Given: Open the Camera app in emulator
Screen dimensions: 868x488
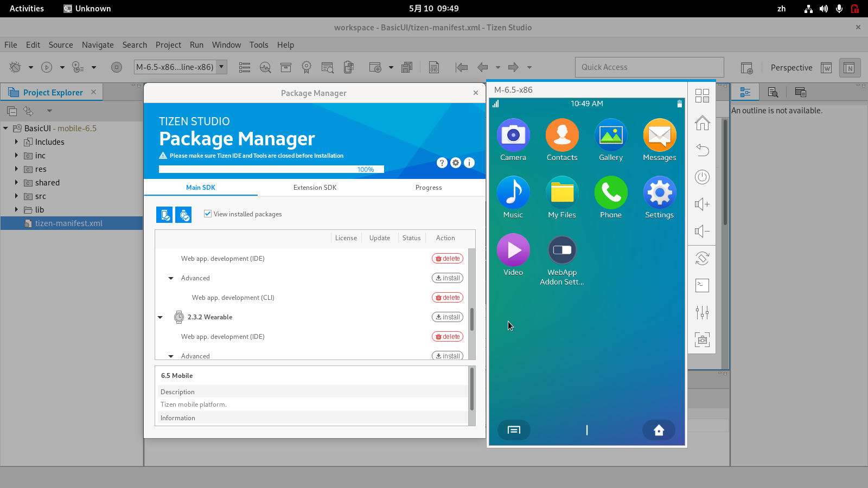Looking at the screenshot, I should 513,135.
